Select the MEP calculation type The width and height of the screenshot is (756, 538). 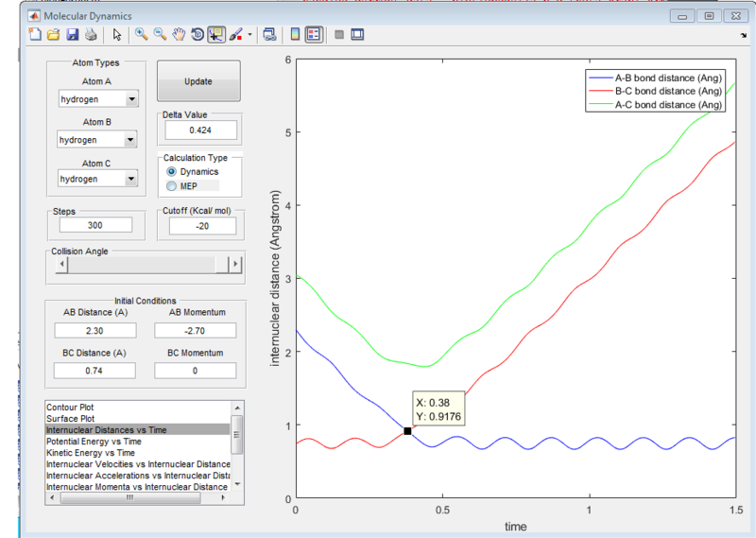(x=171, y=186)
